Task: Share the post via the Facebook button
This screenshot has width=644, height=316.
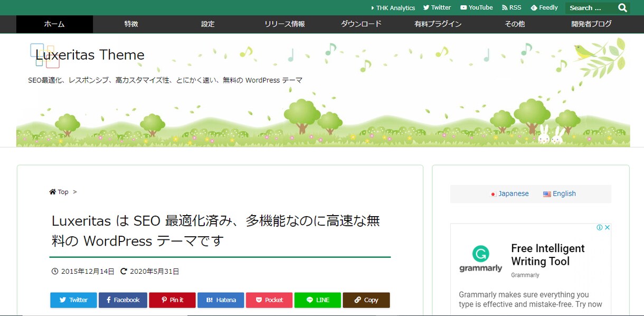Action: click(x=123, y=300)
